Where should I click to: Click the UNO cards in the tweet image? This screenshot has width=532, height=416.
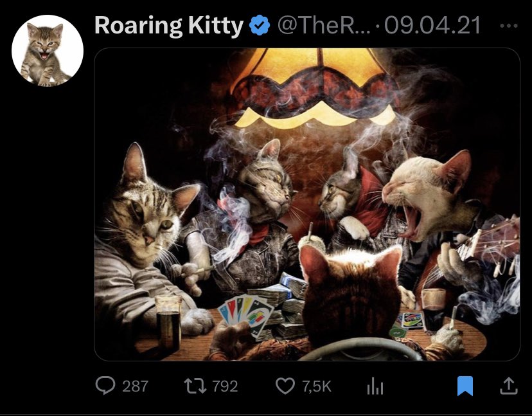247,315
